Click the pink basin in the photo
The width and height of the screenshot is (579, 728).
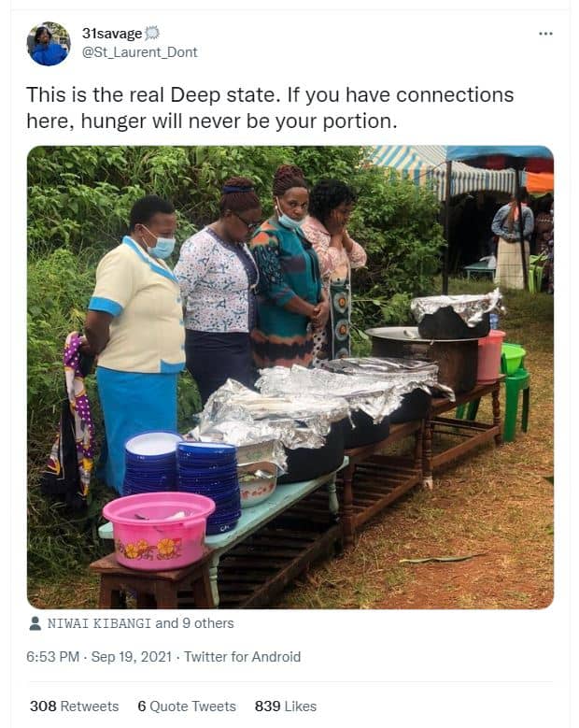click(x=158, y=530)
